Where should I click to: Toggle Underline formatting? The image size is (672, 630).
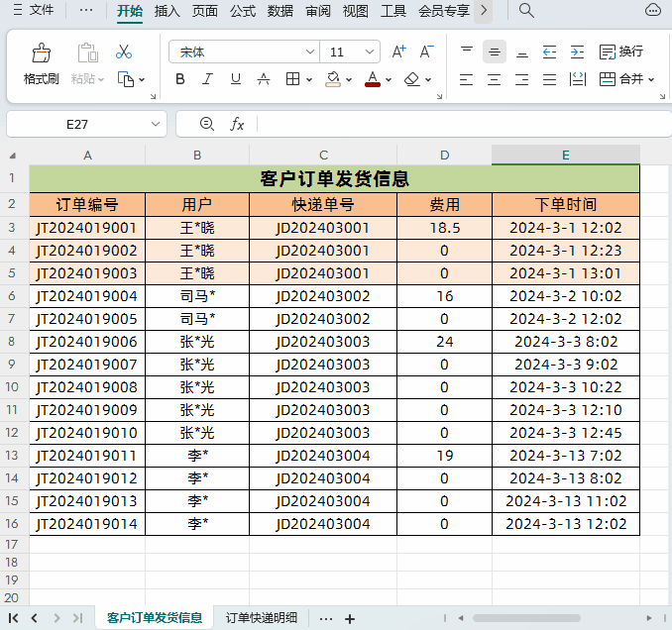(235, 79)
